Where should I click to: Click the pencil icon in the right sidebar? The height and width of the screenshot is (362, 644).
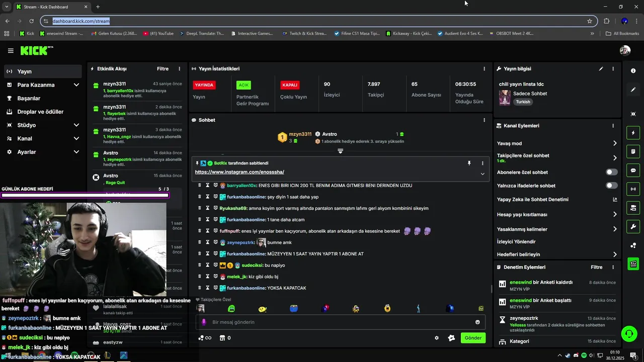coord(633,89)
